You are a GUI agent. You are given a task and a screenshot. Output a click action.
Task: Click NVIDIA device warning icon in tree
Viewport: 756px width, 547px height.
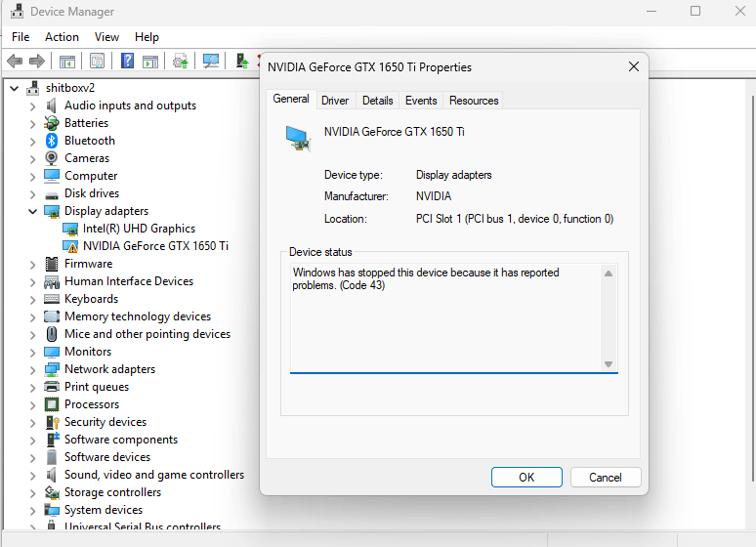click(x=70, y=246)
